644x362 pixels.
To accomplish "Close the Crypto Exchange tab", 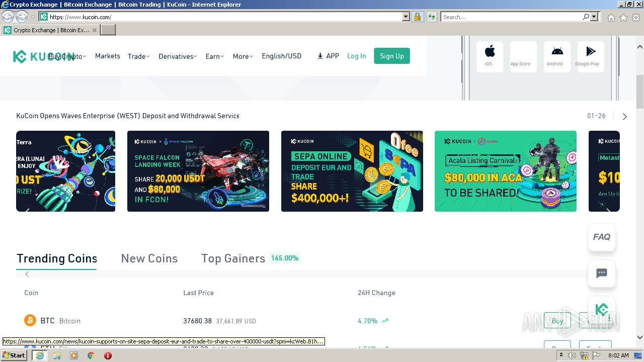I will tap(95, 30).
